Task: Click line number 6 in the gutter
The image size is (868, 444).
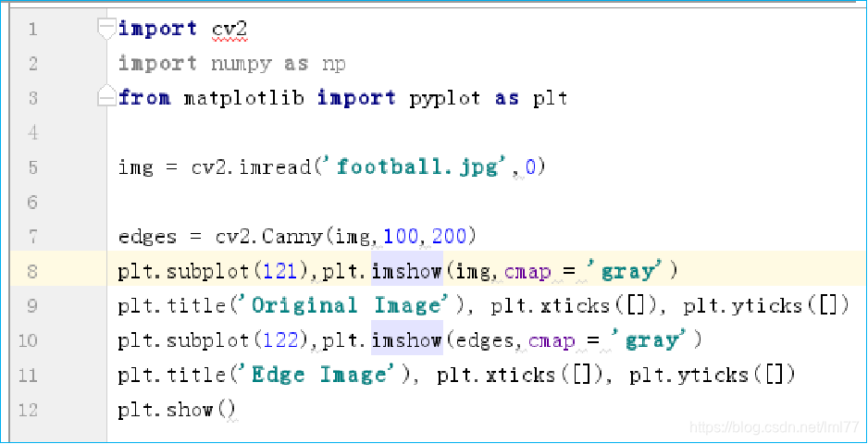Action: [x=32, y=203]
